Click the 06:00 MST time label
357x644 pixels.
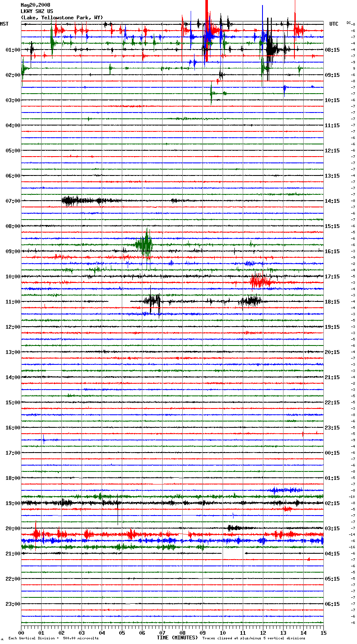tap(13, 176)
